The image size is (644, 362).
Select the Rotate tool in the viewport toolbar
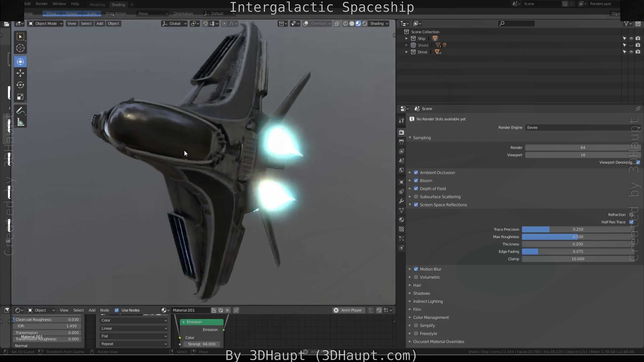[x=20, y=85]
